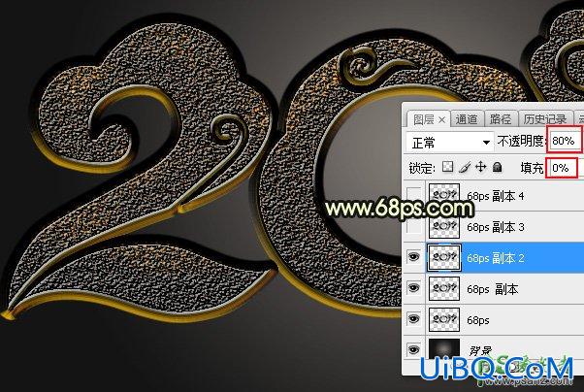Select the layer named 68ps
The width and height of the screenshot is (584, 392).
click(x=478, y=320)
